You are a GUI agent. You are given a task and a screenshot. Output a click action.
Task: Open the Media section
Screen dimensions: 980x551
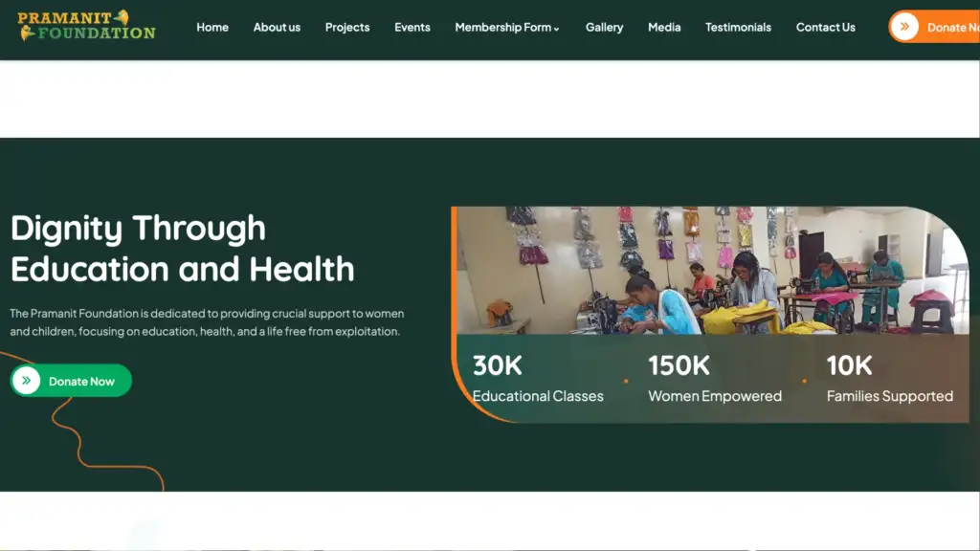pos(664,27)
